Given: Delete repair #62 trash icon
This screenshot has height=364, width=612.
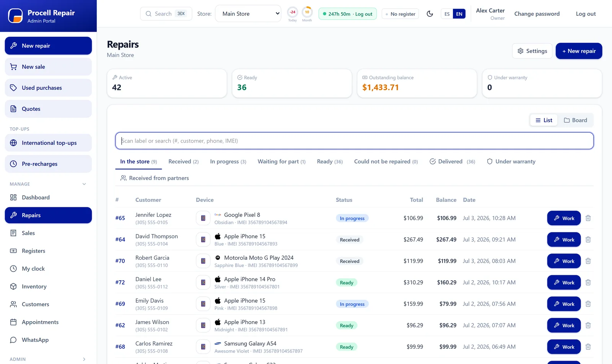Looking at the screenshot, I should tap(588, 325).
